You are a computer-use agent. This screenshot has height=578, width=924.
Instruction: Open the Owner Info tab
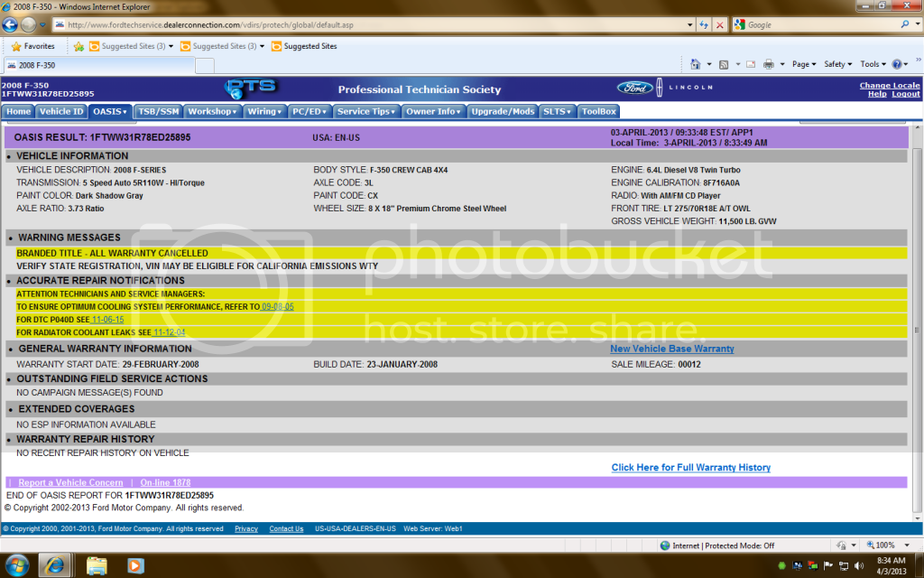tap(433, 111)
